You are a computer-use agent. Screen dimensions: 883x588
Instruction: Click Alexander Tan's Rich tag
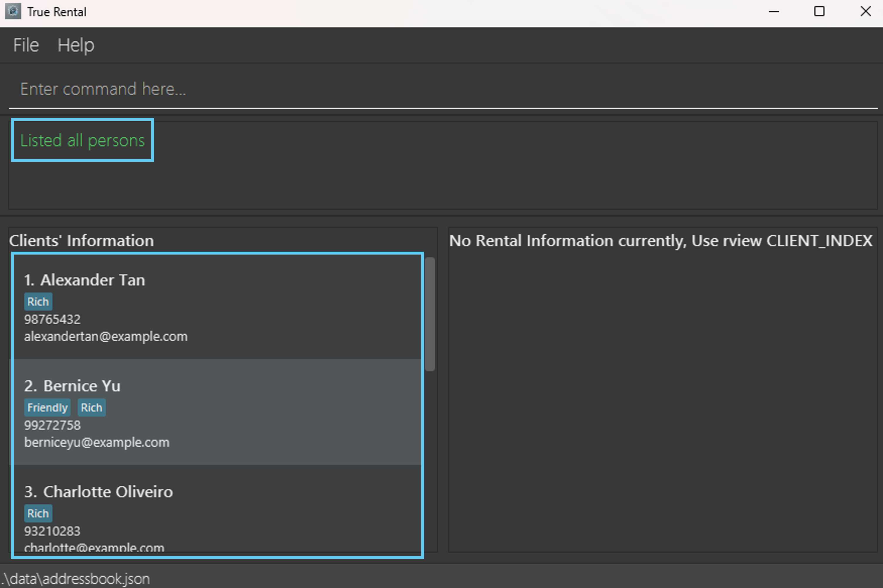pos(38,302)
